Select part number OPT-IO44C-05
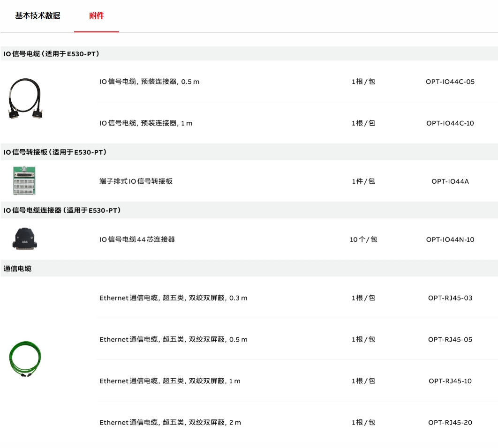The width and height of the screenshot is (498, 448). pos(450,82)
